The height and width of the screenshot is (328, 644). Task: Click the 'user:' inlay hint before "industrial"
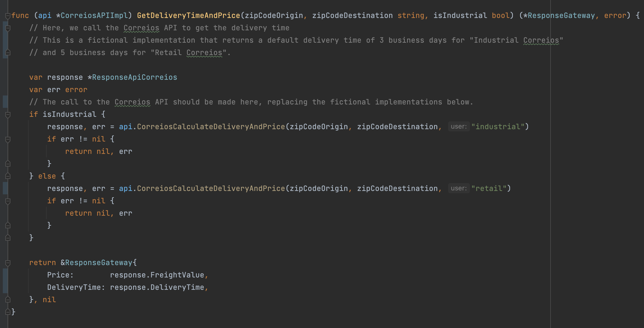(459, 127)
